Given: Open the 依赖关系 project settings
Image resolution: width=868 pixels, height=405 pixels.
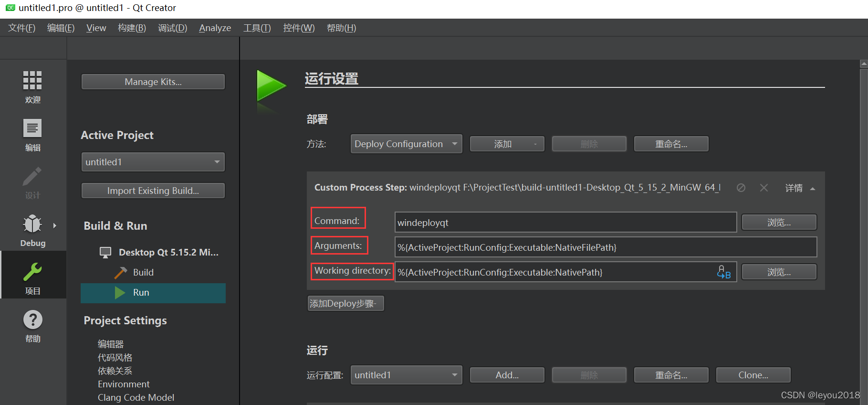Looking at the screenshot, I should (115, 371).
